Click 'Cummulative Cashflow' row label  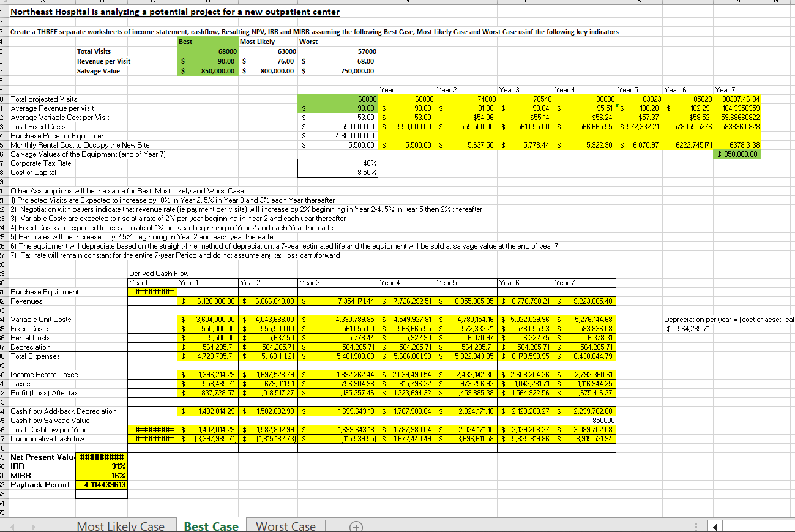pos(48,439)
